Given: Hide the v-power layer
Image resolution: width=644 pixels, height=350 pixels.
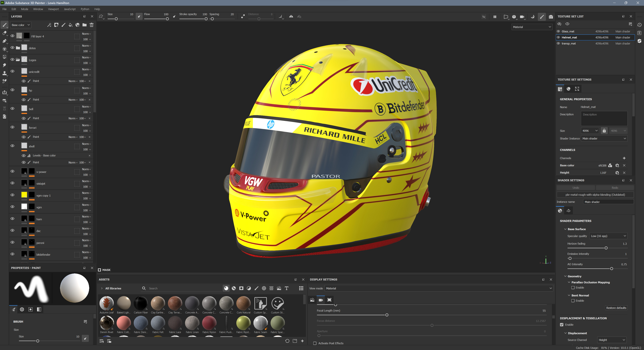Looking at the screenshot, I should pyautogui.click(x=12, y=171).
